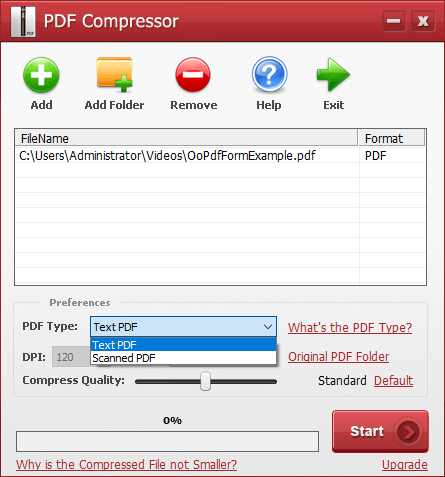Close the PDF Compressor window

(423, 21)
